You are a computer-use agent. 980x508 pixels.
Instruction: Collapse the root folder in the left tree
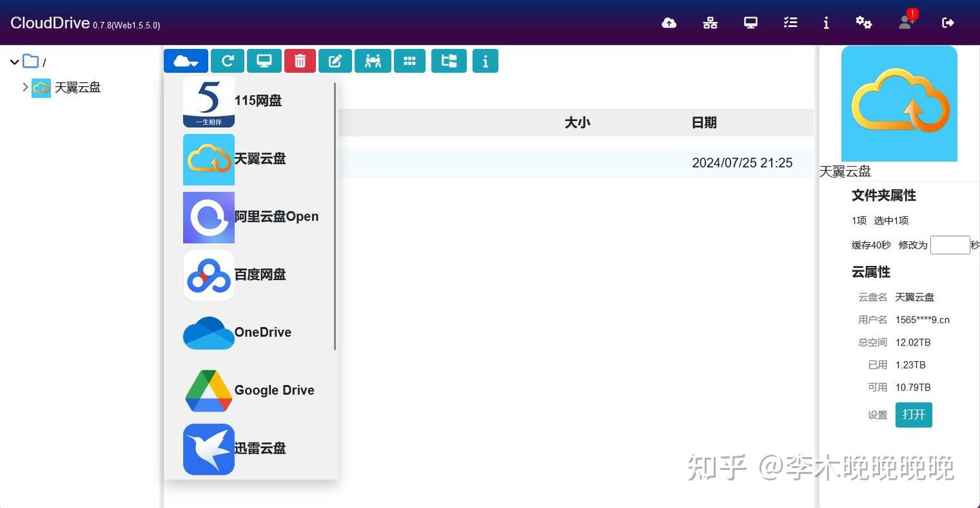[x=14, y=61]
